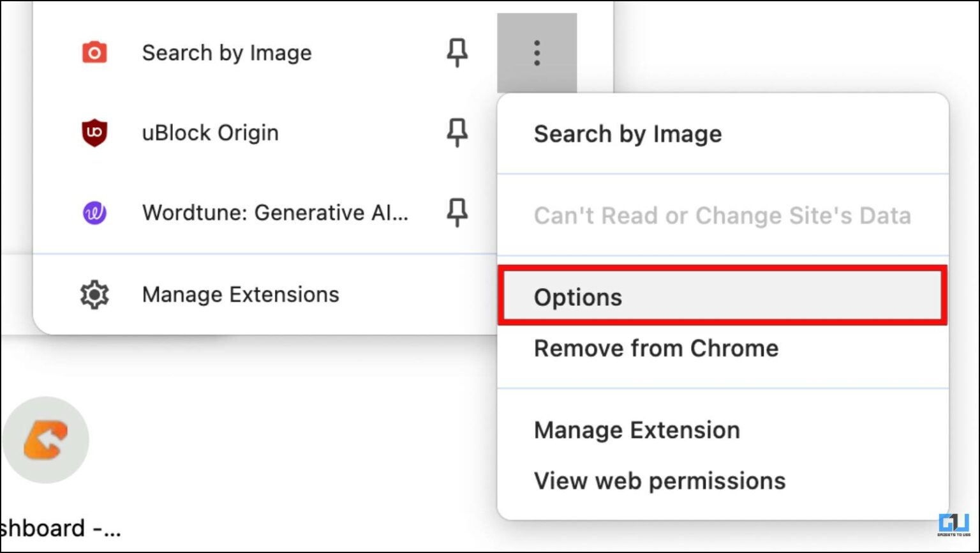Screen dimensions: 980x553
Task: Click the three-dot menu for Search by Image
Action: [537, 53]
